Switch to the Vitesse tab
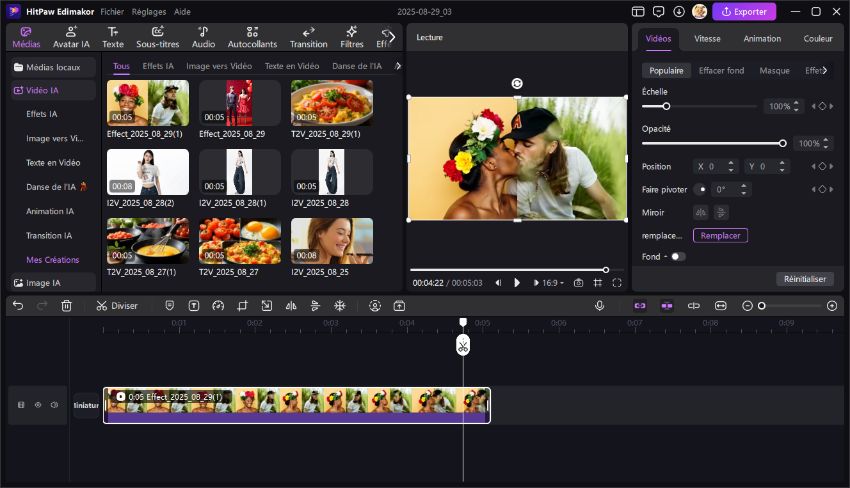Image resolution: width=850 pixels, height=488 pixels. coord(707,38)
